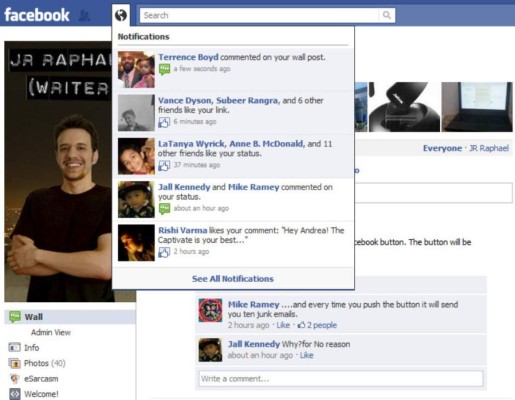This screenshot has height=400, width=515.
Task: Click comment icon beside 'about an hour ago' notification
Action: 164,209
